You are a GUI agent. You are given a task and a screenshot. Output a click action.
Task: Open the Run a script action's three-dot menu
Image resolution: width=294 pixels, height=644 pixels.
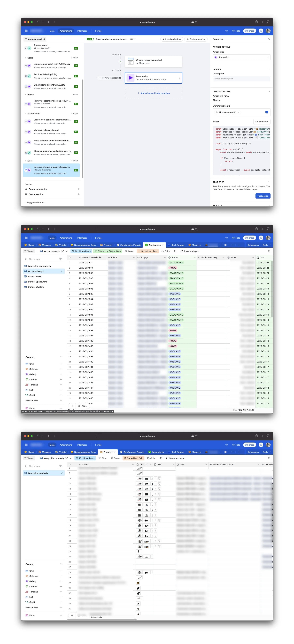tap(175, 78)
